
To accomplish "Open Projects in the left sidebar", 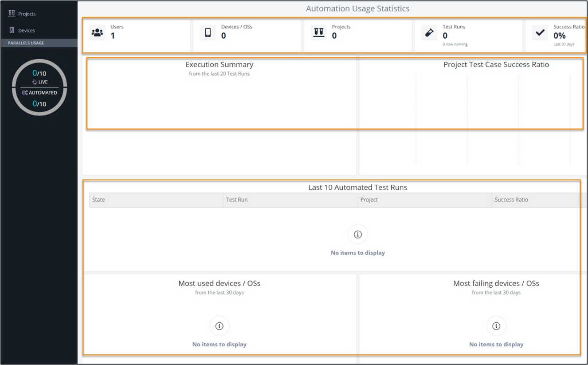I will (27, 14).
